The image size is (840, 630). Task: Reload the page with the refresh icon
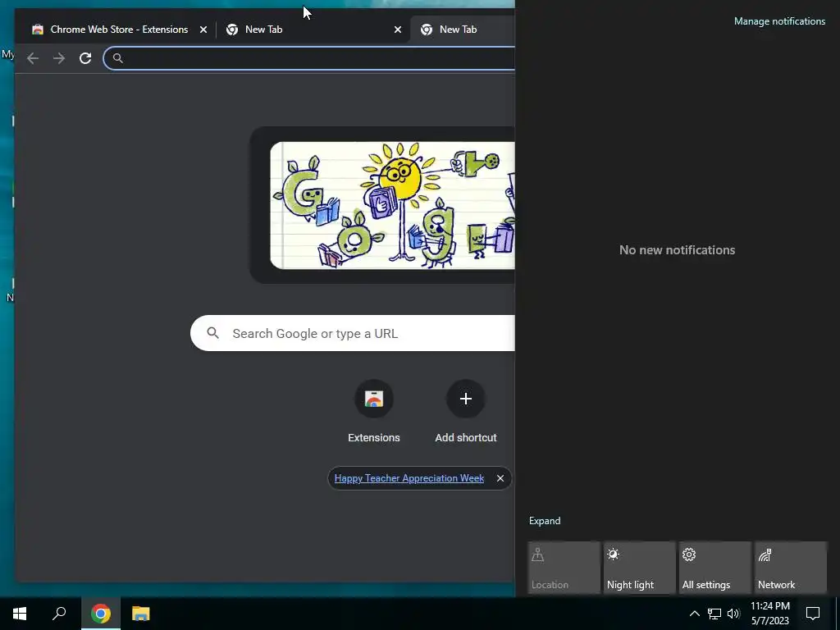(85, 58)
